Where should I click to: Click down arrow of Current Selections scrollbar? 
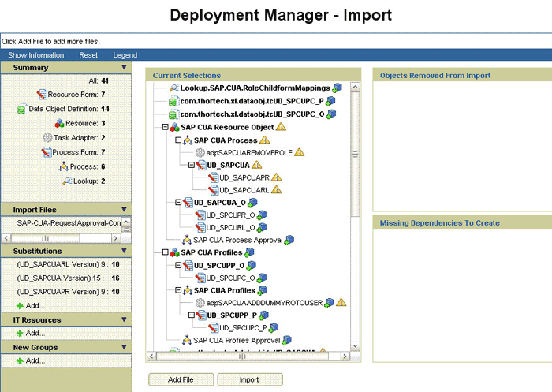pyautogui.click(x=355, y=346)
